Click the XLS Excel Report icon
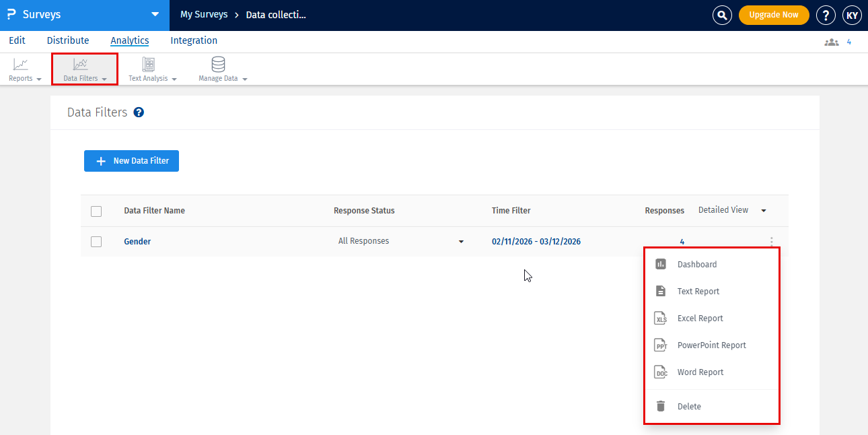This screenshot has height=435, width=868. 661,318
